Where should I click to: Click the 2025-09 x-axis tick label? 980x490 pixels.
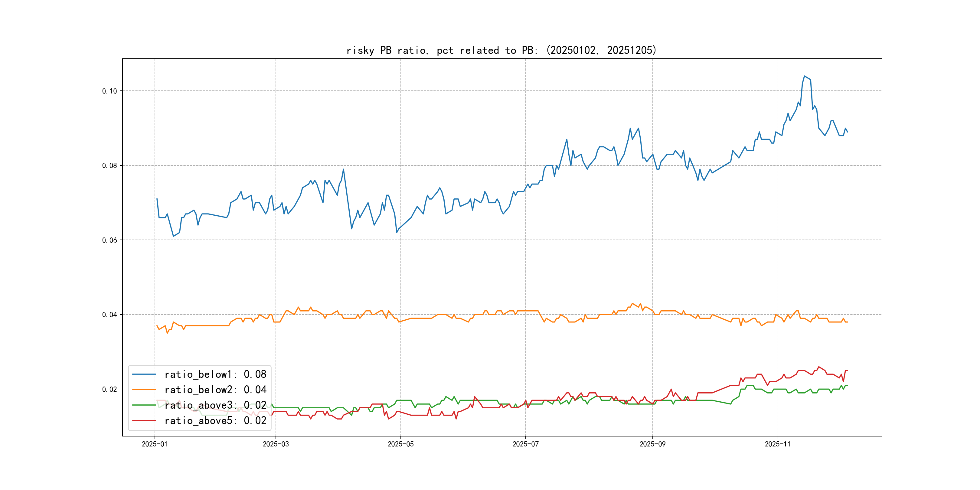(652, 444)
